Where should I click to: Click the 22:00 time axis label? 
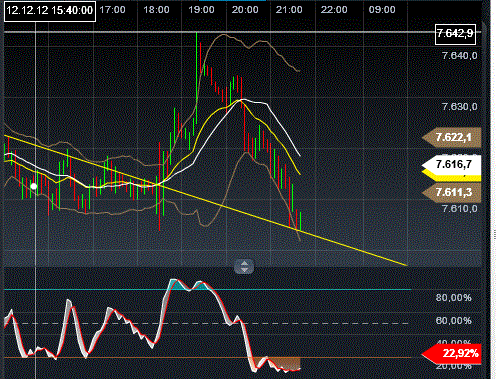tap(334, 10)
